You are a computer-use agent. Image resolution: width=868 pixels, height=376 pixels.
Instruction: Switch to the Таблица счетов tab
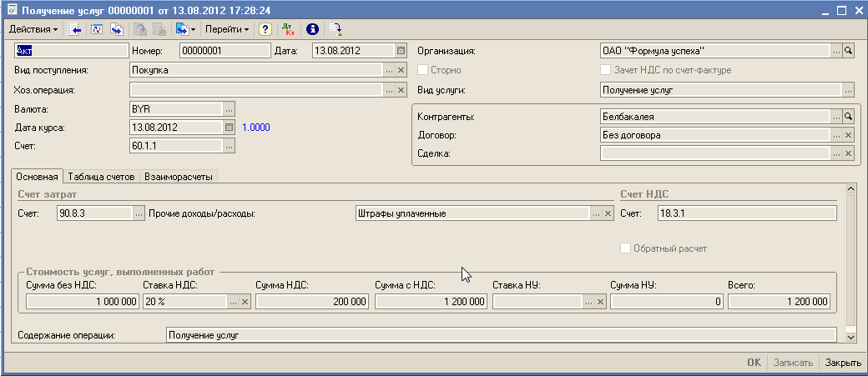(x=101, y=177)
